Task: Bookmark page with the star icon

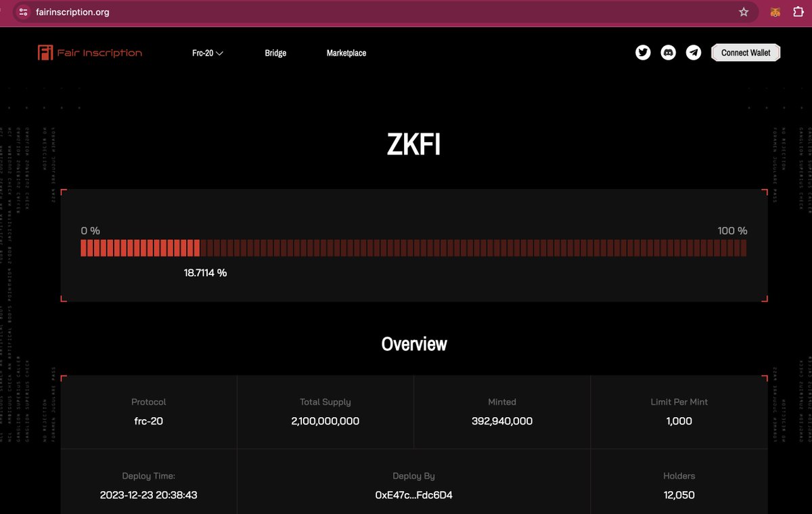Action: pyautogui.click(x=744, y=12)
